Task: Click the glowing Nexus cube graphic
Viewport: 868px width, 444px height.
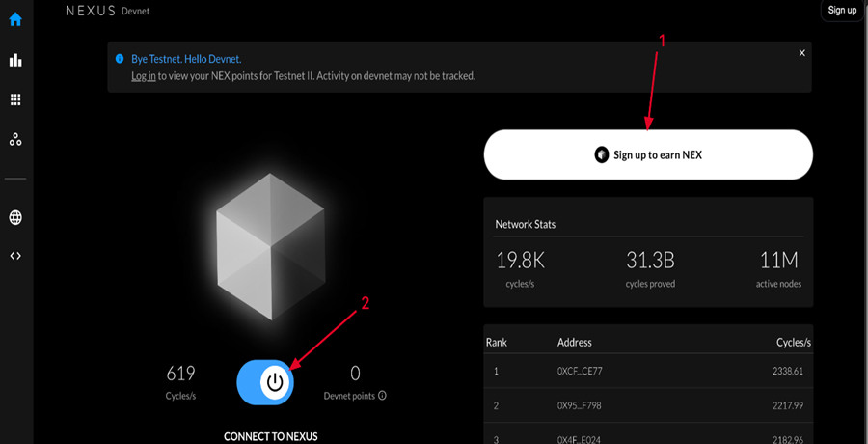Action: click(x=270, y=246)
